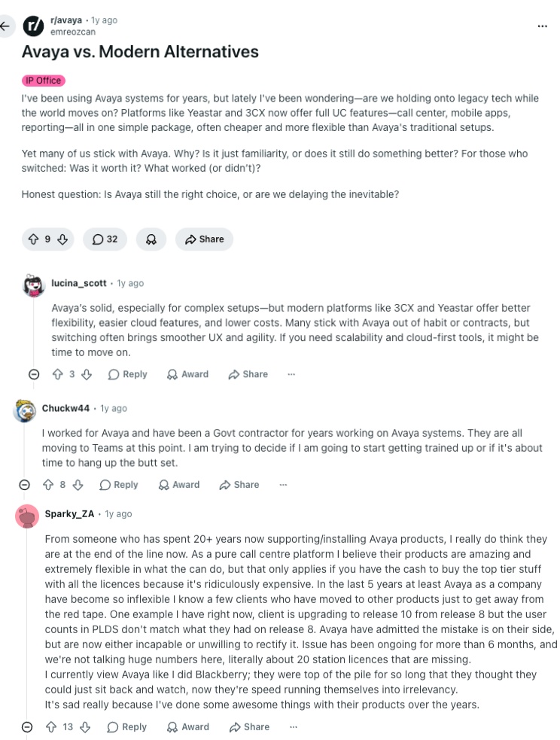The image size is (560, 740).
Task: Upvote the main post
Action: (34, 239)
